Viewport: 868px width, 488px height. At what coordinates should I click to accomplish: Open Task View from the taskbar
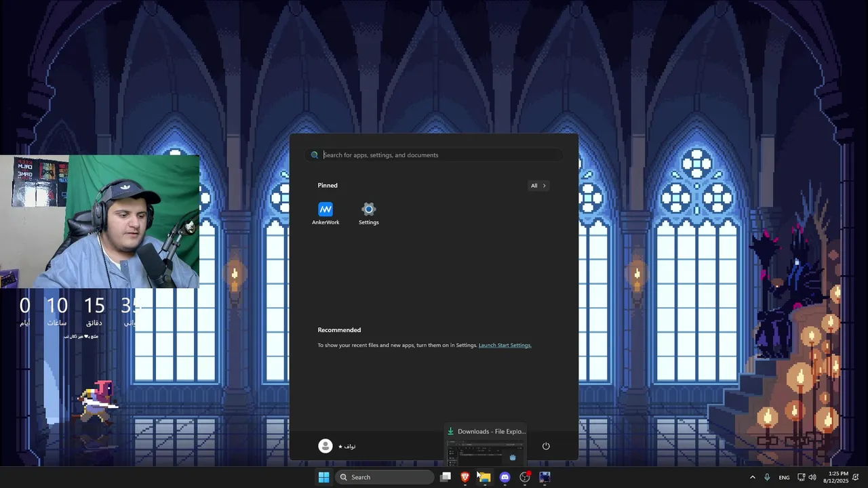[x=446, y=477]
